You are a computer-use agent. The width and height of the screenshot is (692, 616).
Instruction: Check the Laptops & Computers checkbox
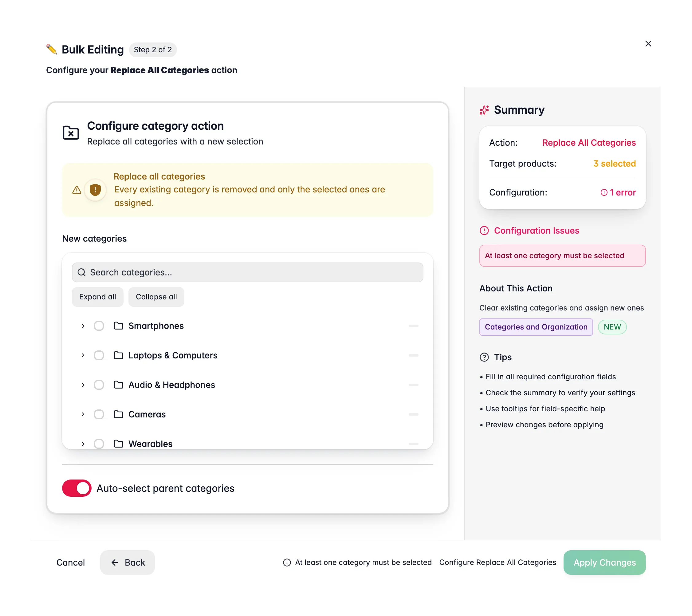click(x=99, y=355)
